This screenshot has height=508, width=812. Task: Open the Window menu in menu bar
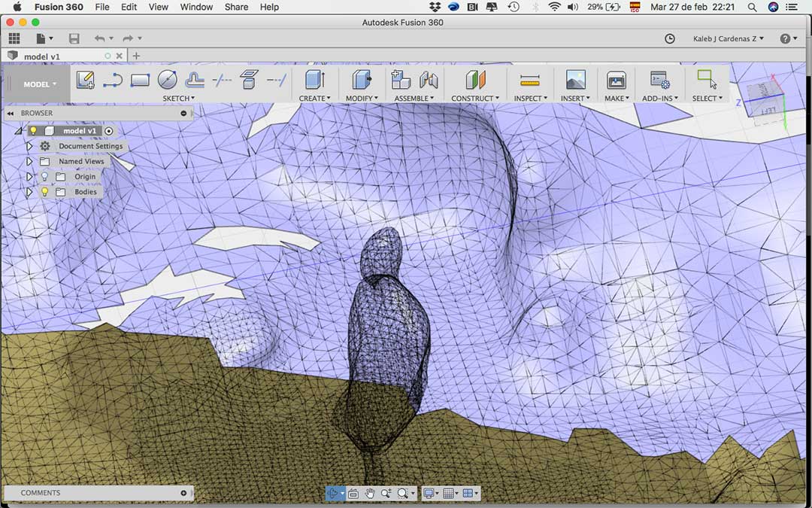tap(196, 7)
